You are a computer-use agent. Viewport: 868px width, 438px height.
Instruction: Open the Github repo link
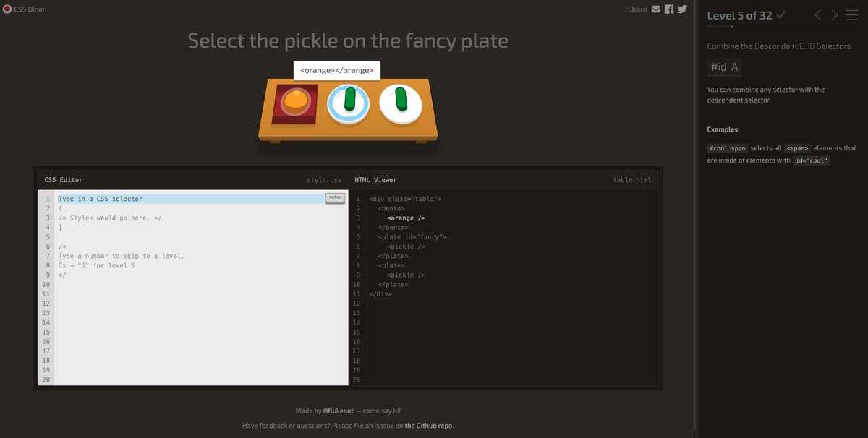[429, 426]
